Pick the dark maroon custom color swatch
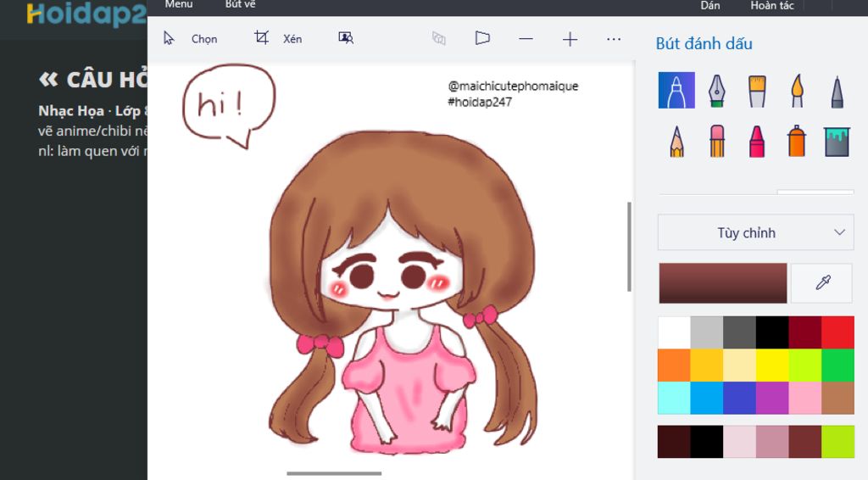 coord(674,441)
